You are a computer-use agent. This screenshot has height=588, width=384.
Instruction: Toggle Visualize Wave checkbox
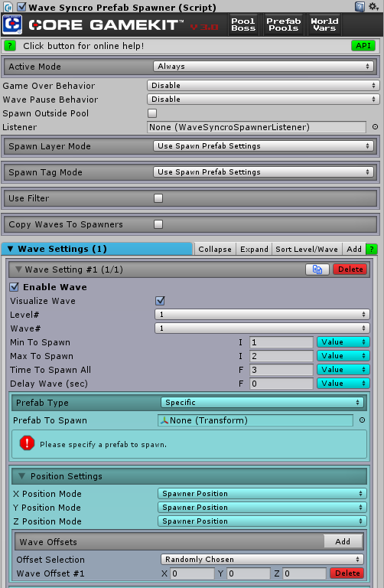tap(160, 301)
